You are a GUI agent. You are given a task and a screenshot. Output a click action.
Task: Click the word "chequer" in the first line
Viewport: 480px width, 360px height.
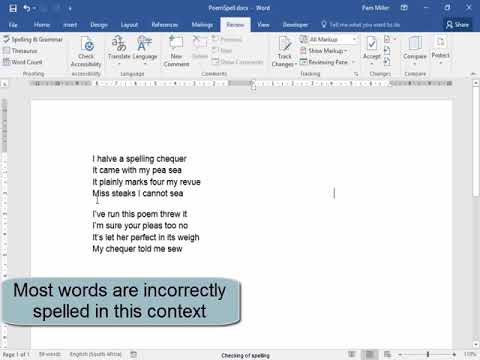click(171, 159)
